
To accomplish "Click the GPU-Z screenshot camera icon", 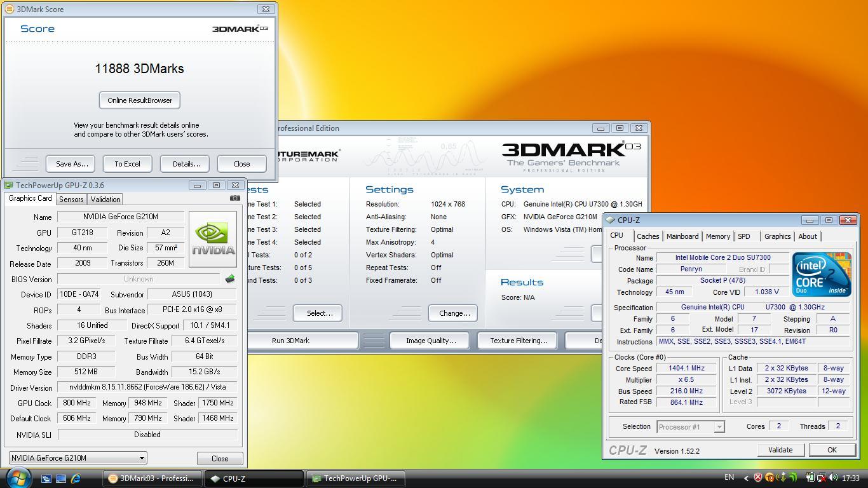I will click(234, 198).
